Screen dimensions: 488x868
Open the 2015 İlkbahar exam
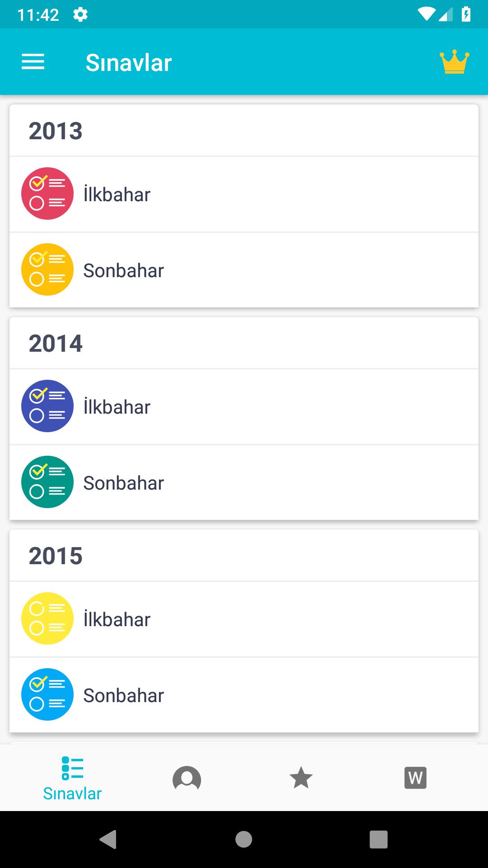tap(244, 619)
